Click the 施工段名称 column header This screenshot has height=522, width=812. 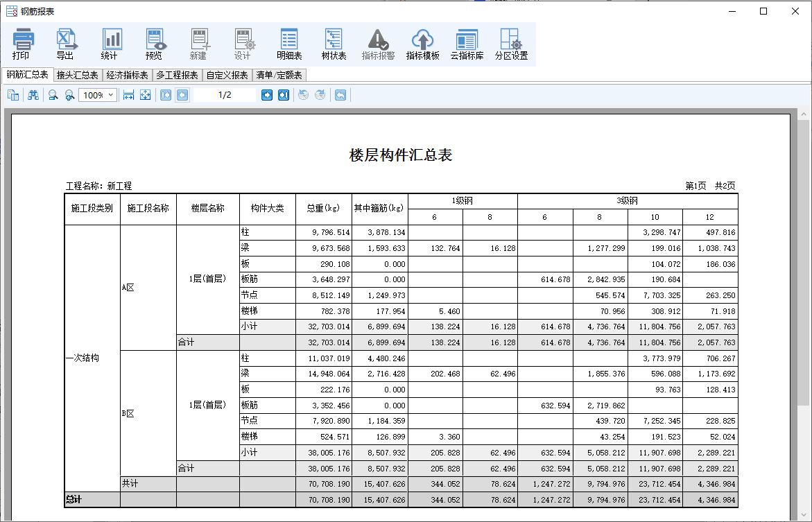tap(148, 208)
